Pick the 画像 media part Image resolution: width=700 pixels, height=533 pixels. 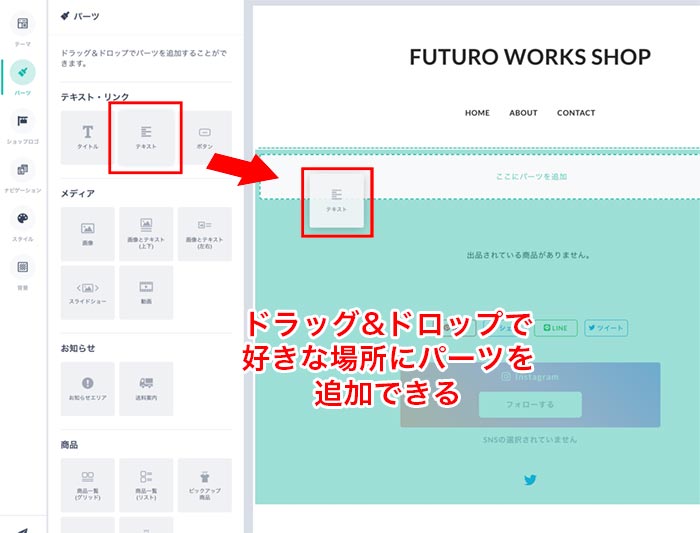(88, 233)
